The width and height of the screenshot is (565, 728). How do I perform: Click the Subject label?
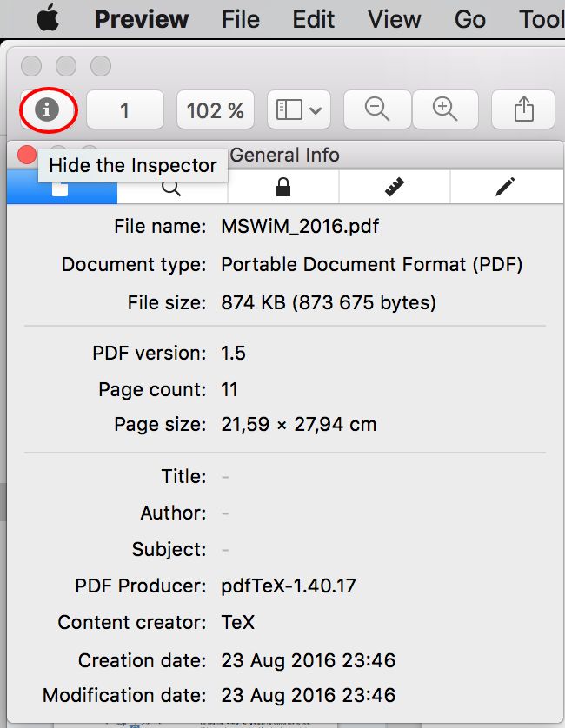coord(169,549)
